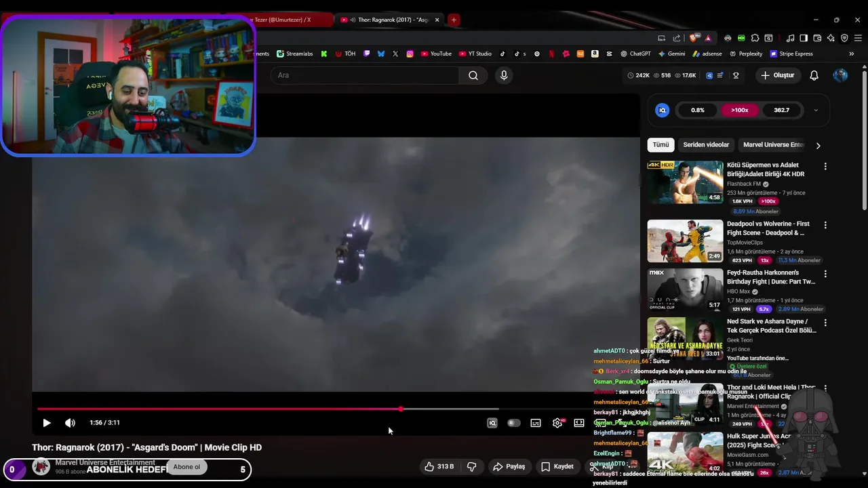The height and width of the screenshot is (488, 868).
Task: Open the X bookmark icon
Action: [395, 54]
